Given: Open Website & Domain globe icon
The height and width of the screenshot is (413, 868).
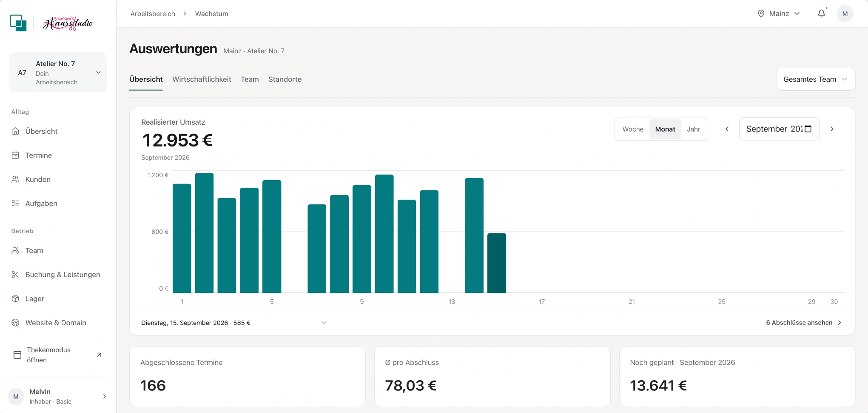Looking at the screenshot, I should (15, 323).
